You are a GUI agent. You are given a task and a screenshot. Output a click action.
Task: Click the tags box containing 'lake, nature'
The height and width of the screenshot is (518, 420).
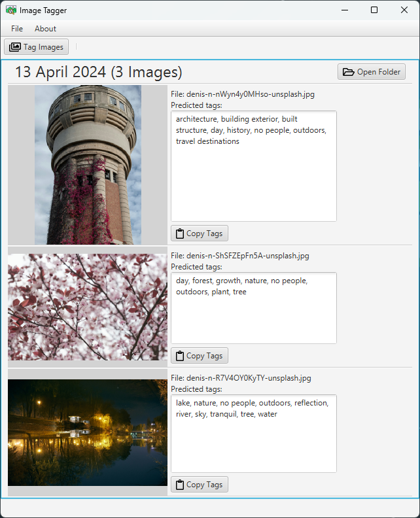[254, 434]
